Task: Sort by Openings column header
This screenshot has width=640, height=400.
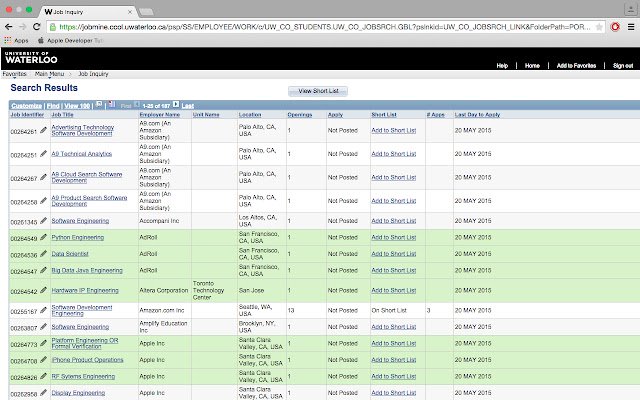Action: [x=300, y=115]
